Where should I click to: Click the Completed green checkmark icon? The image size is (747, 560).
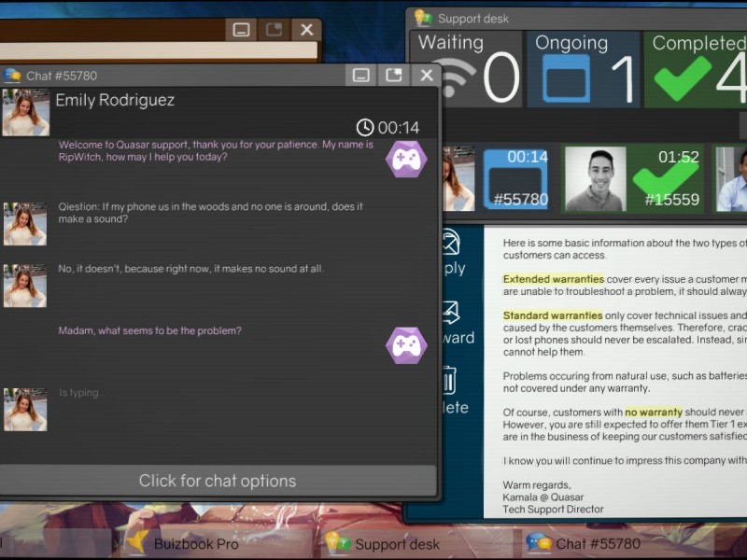[683, 78]
